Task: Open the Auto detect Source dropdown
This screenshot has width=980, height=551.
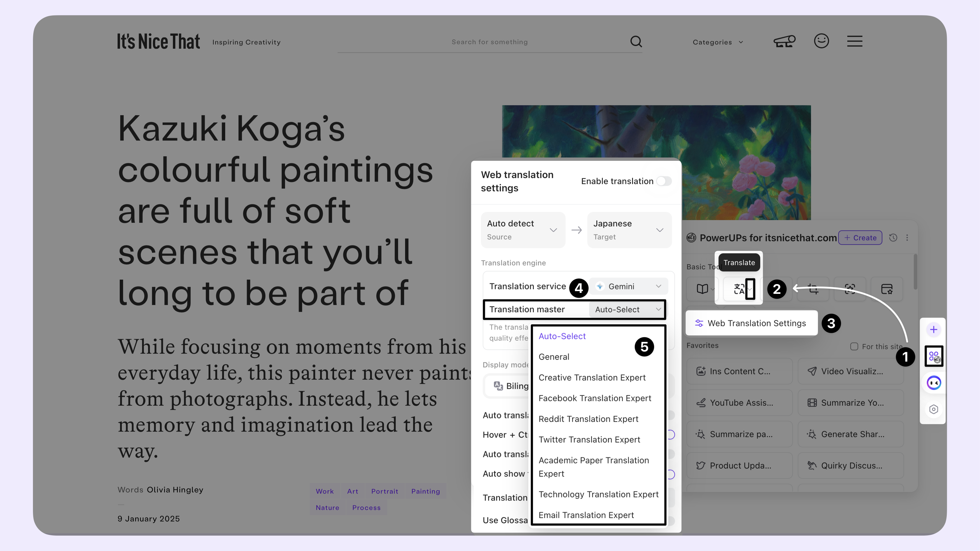Action: (523, 230)
